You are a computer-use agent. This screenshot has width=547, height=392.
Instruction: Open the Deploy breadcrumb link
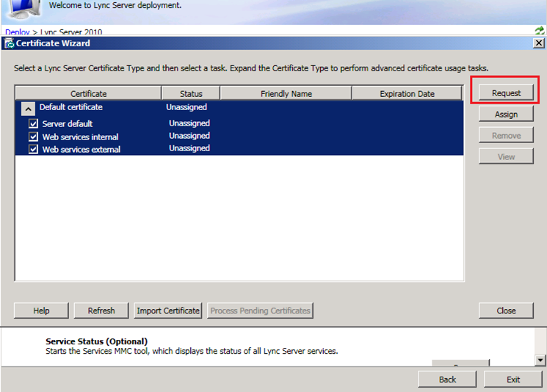tap(18, 32)
